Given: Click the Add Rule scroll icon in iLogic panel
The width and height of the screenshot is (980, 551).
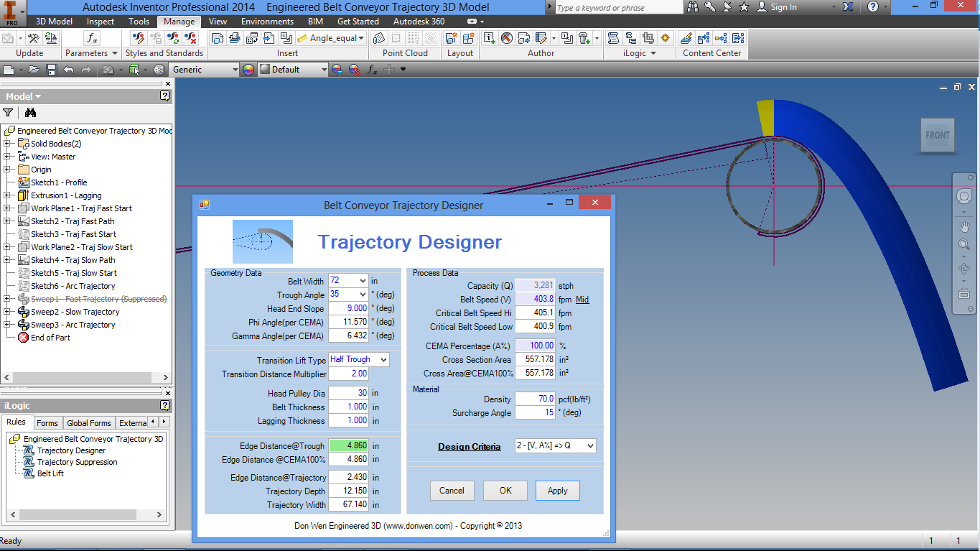Looking at the screenshot, I should pyautogui.click(x=614, y=38).
